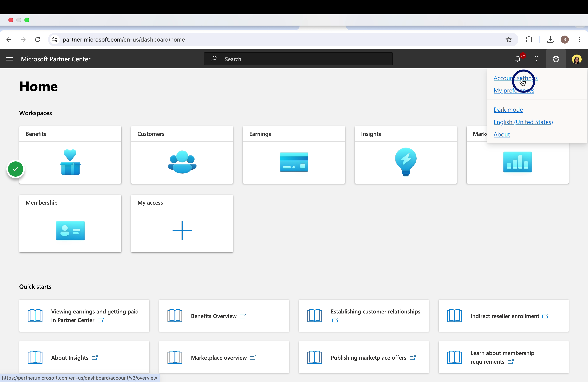Open the Customers workspace people icon
The height and width of the screenshot is (382, 588).
[x=182, y=162]
